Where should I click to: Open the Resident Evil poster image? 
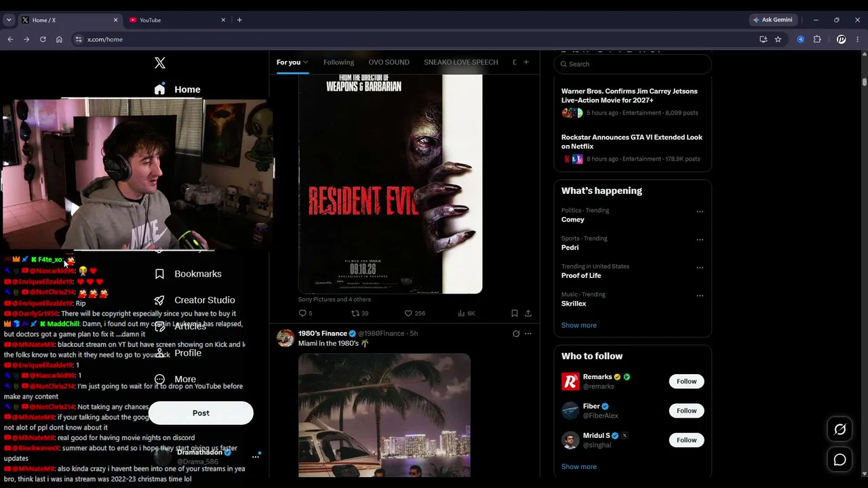[x=391, y=184]
